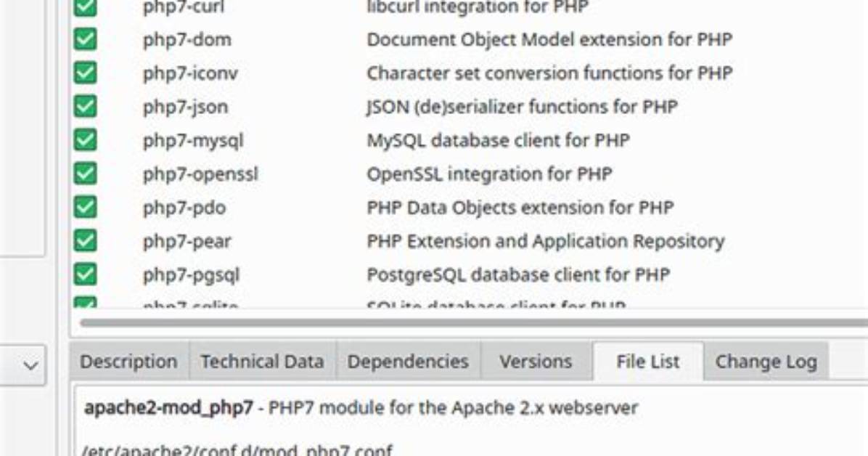This screenshot has width=868, height=456.
Task: Uncheck the php7-pear package checkbox
Action: pos(85,241)
